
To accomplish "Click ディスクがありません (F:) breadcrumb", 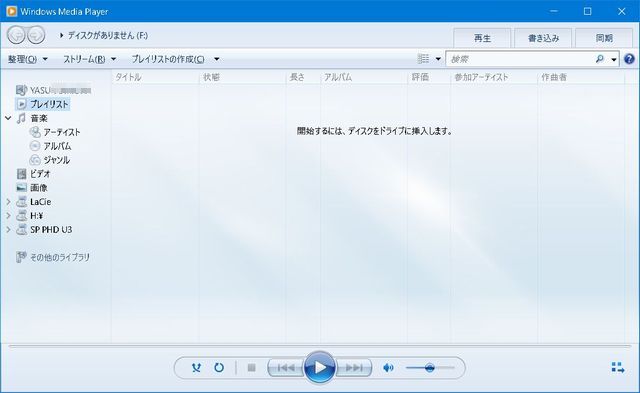I will point(108,36).
